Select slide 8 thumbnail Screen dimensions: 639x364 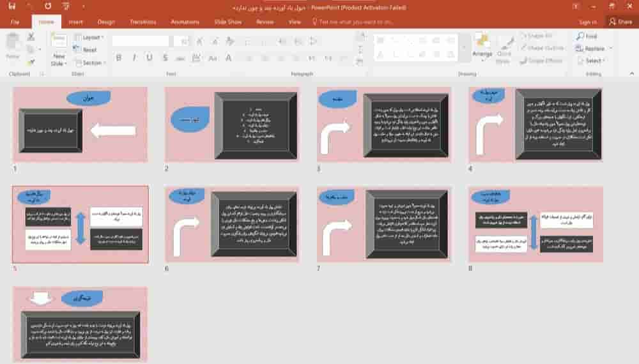535,224
